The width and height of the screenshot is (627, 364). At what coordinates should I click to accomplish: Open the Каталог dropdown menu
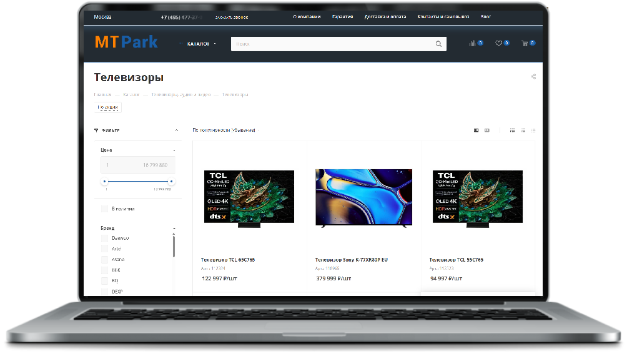tap(198, 44)
